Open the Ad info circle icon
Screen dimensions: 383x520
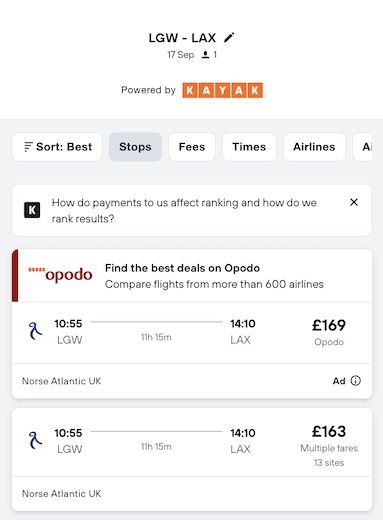pyautogui.click(x=356, y=381)
